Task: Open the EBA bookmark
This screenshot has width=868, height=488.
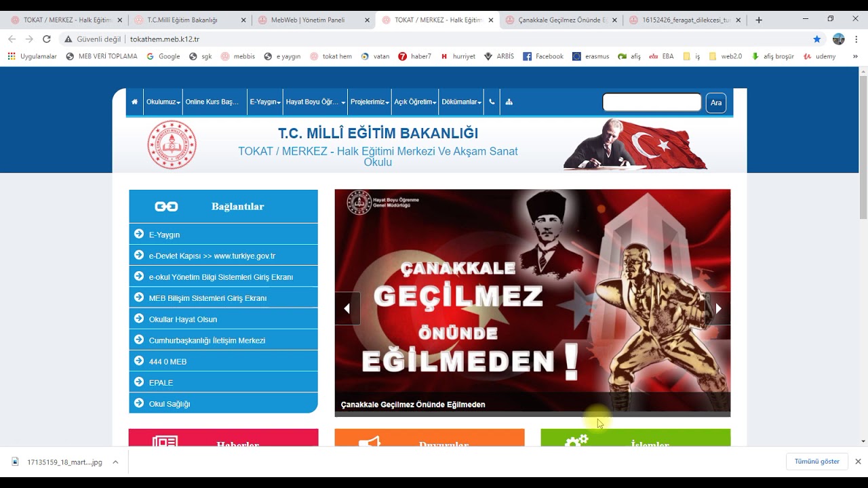Action: pos(661,56)
